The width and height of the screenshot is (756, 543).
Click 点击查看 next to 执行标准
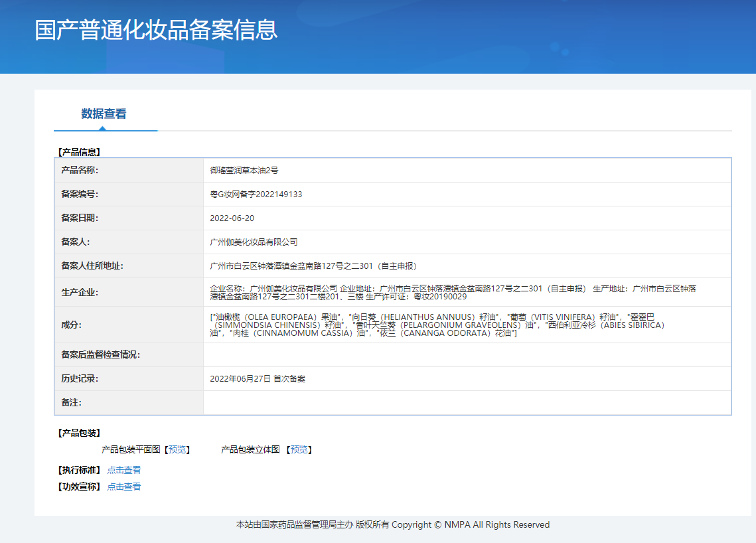pos(123,469)
